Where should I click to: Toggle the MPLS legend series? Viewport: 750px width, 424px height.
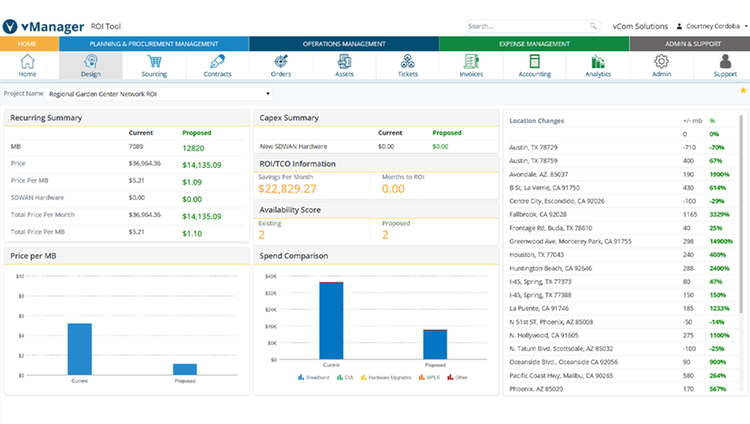(x=429, y=378)
